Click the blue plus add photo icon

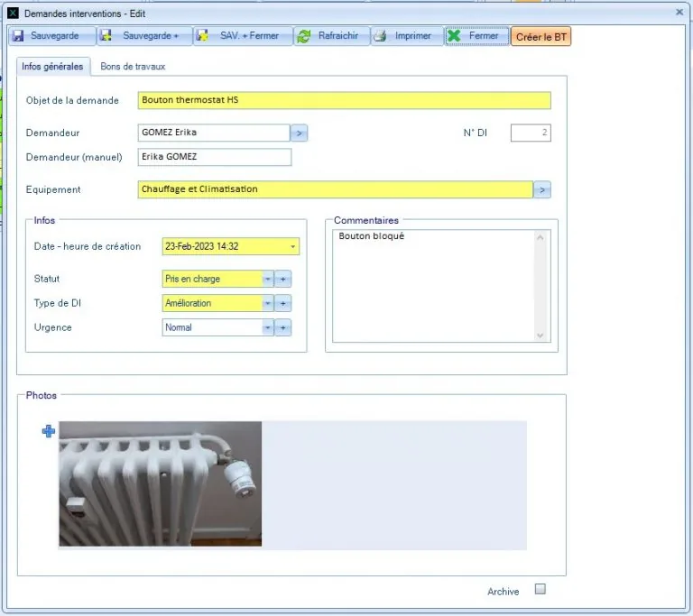click(49, 431)
